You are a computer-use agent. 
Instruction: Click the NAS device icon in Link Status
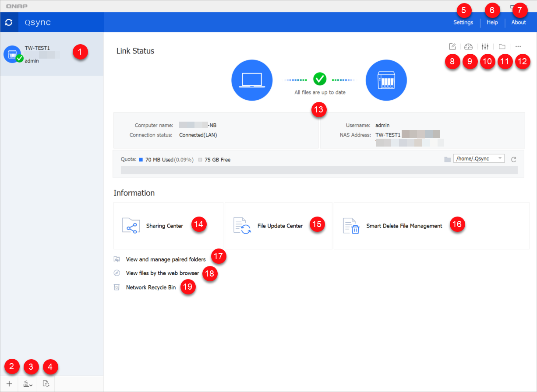point(386,80)
